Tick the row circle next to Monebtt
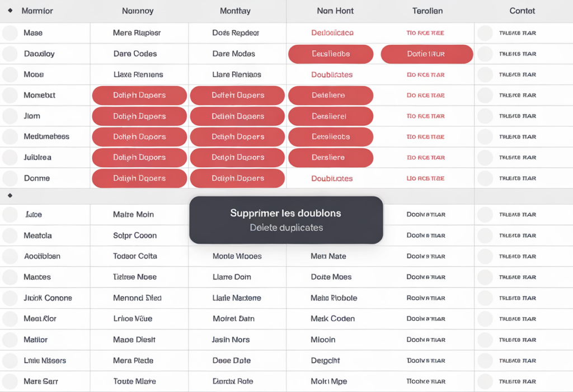573x392 pixels. [10, 96]
